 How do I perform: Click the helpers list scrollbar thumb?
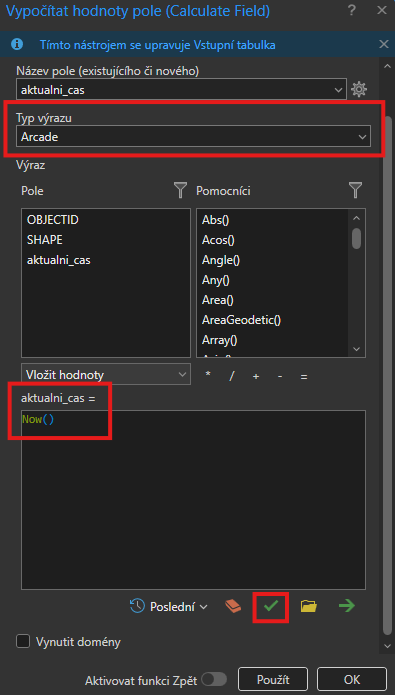point(357,238)
